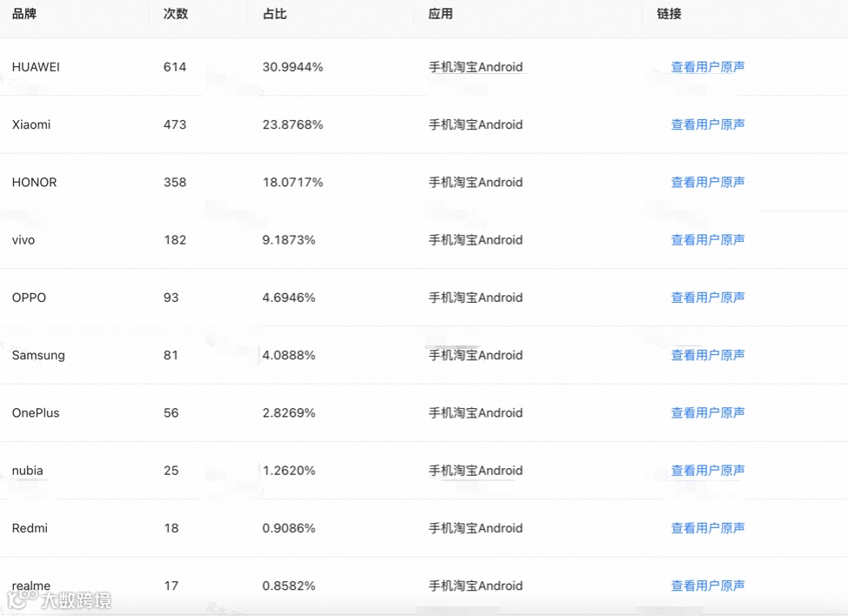Click the percentage 1.2620%

[x=289, y=471]
